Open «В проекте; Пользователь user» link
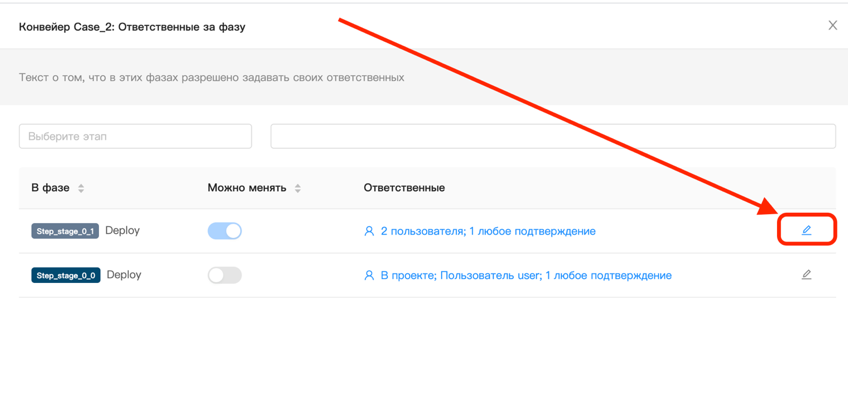848x416 pixels. 526,275
